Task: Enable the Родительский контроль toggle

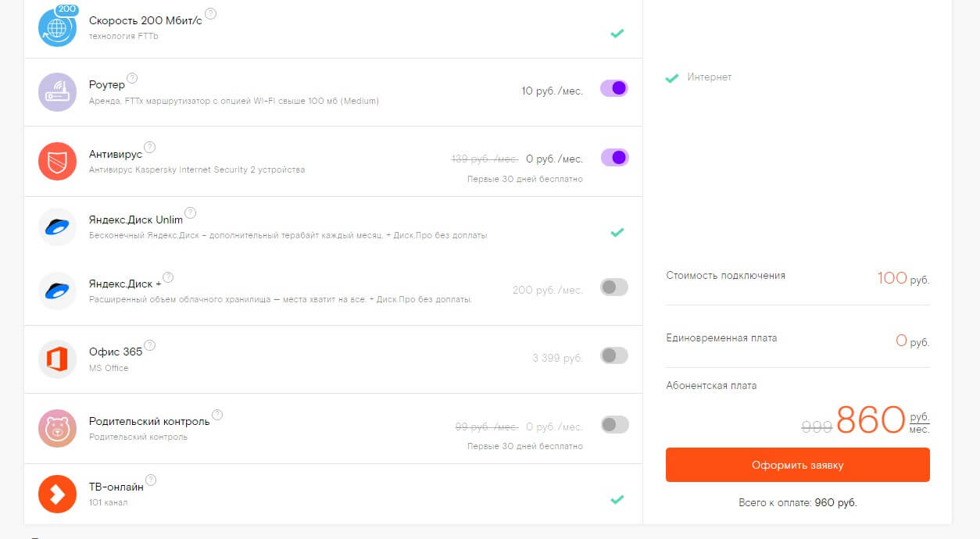Action: pyautogui.click(x=613, y=425)
